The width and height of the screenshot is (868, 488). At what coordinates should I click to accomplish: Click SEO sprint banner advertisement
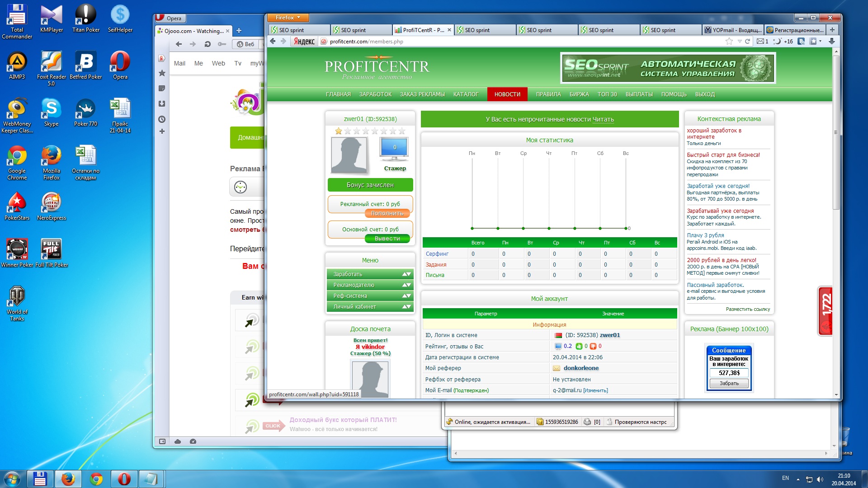click(x=668, y=68)
